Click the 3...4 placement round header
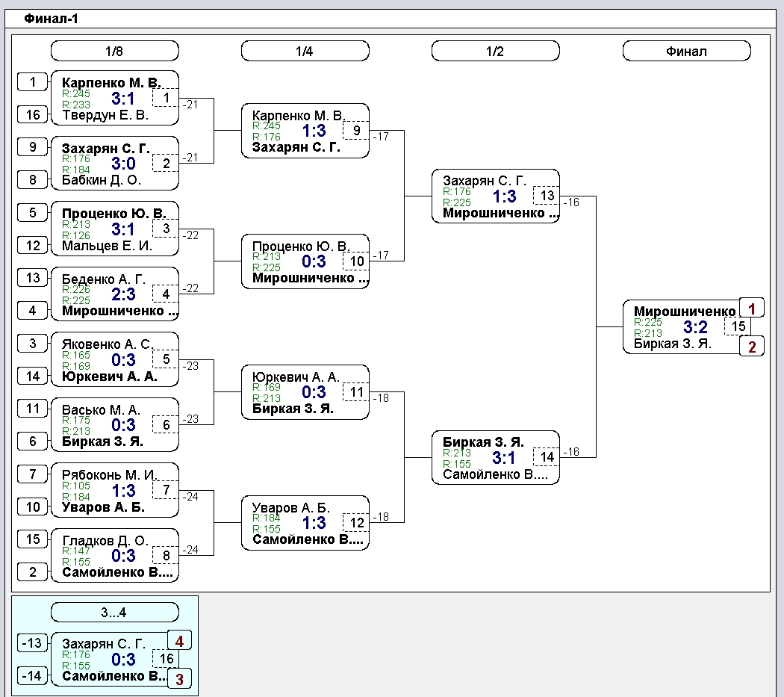 pos(114,612)
